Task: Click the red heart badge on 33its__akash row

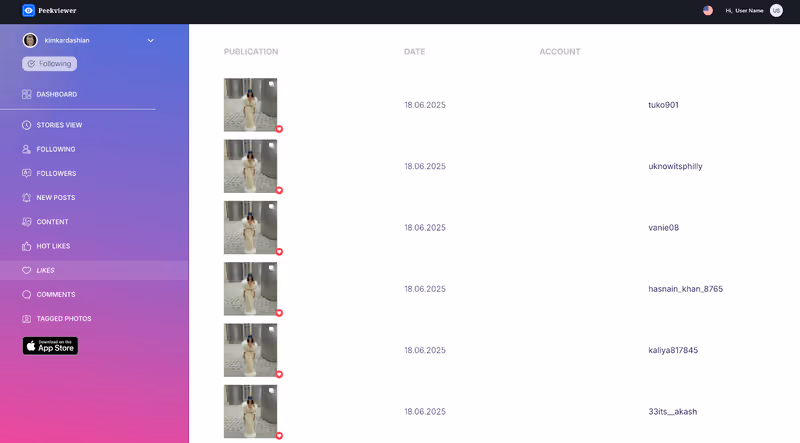Action: pyautogui.click(x=279, y=435)
